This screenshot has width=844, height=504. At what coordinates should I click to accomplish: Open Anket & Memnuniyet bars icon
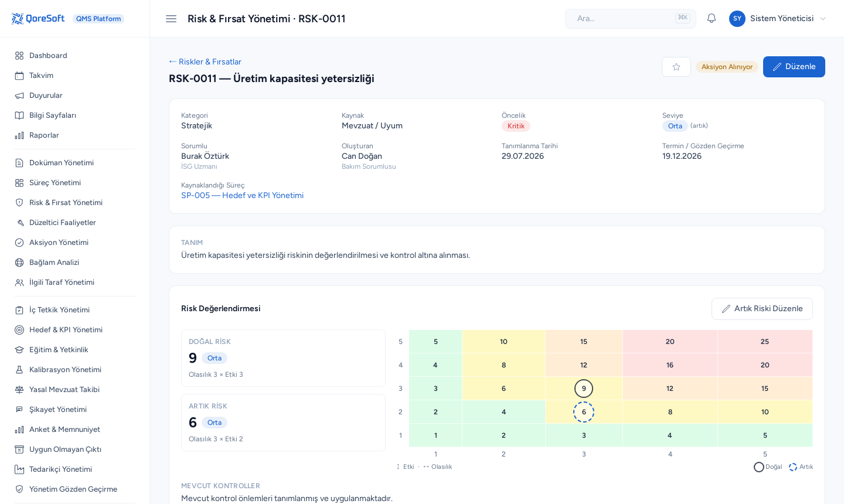point(19,430)
